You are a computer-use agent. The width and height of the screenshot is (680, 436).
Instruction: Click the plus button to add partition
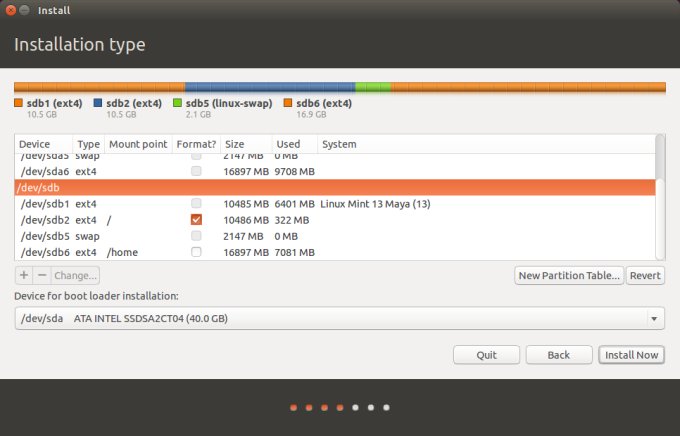(x=24, y=275)
